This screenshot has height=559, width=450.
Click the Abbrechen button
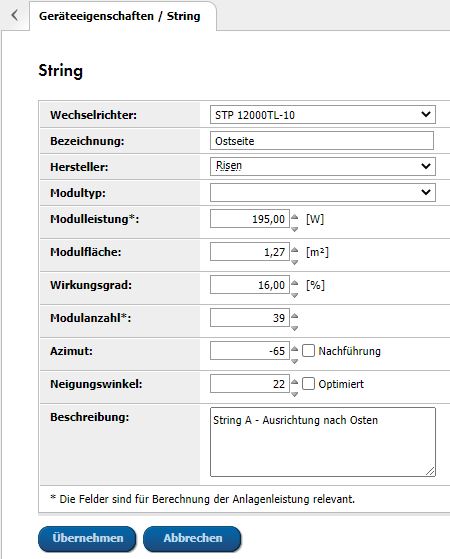point(193,538)
